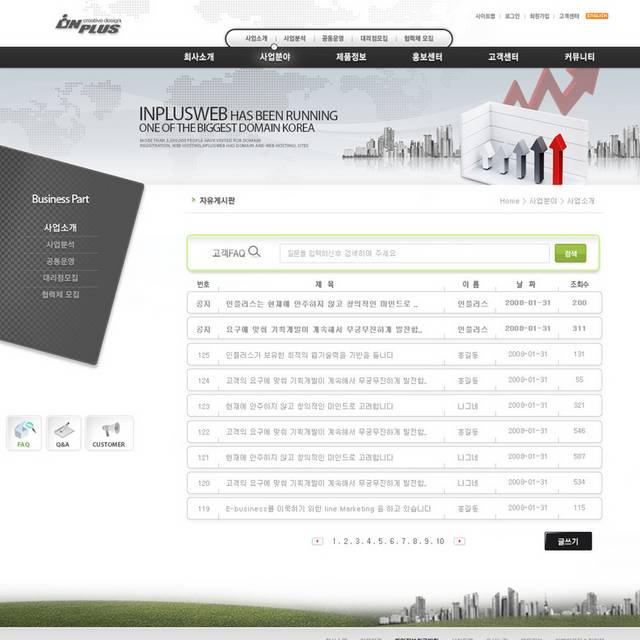Click the 번호 column header
640x640 pixels.
coord(203,284)
